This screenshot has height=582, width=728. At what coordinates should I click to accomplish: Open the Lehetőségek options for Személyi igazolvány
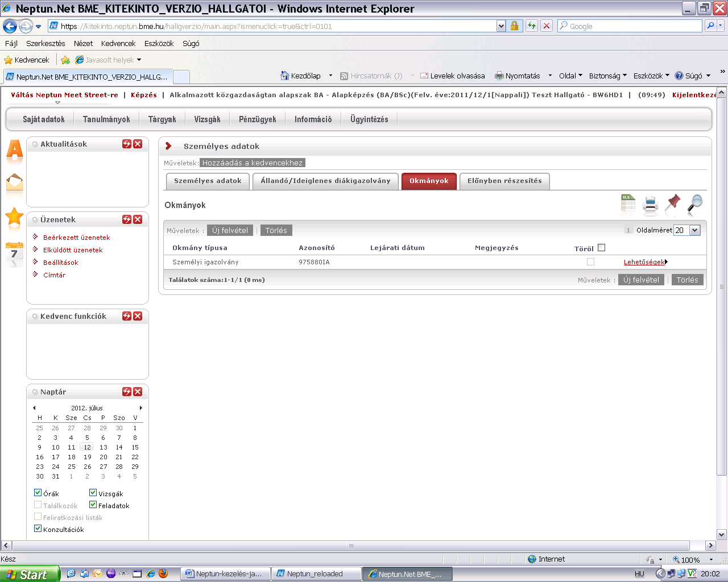[x=646, y=262]
